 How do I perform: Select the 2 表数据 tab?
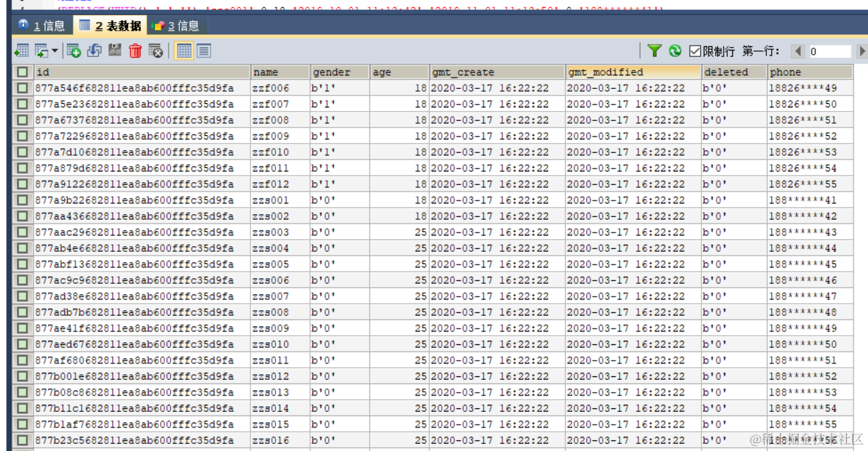coord(109,26)
